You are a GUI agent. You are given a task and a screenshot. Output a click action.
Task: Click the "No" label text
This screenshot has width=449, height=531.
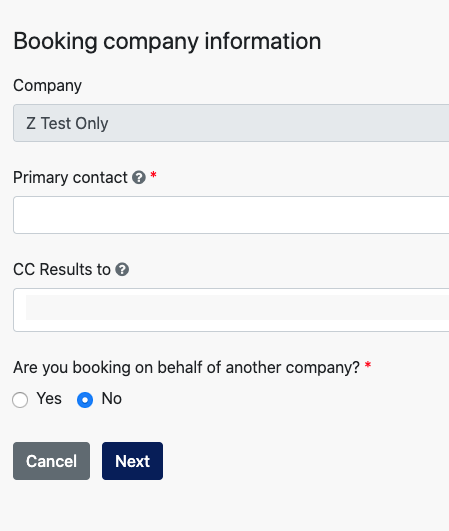tap(112, 399)
